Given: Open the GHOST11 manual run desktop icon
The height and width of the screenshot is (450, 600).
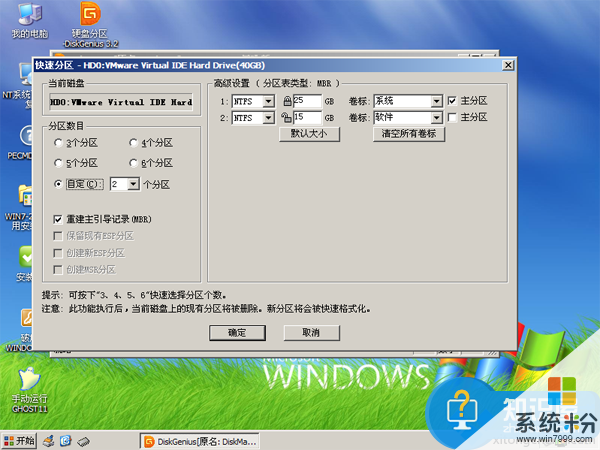Looking at the screenshot, I should (x=29, y=390).
